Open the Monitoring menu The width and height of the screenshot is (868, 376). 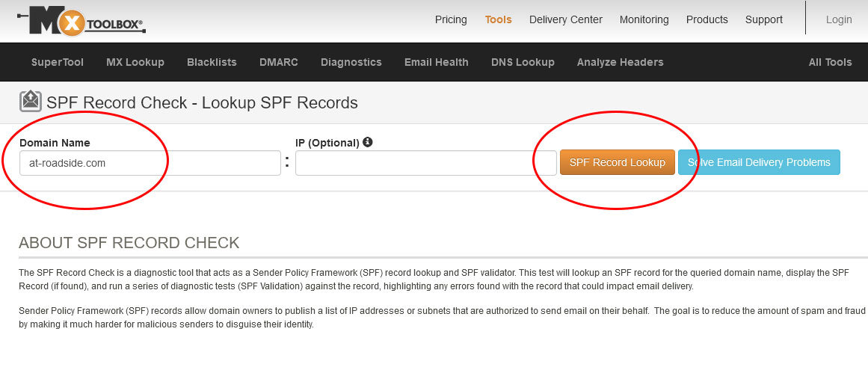coord(644,20)
